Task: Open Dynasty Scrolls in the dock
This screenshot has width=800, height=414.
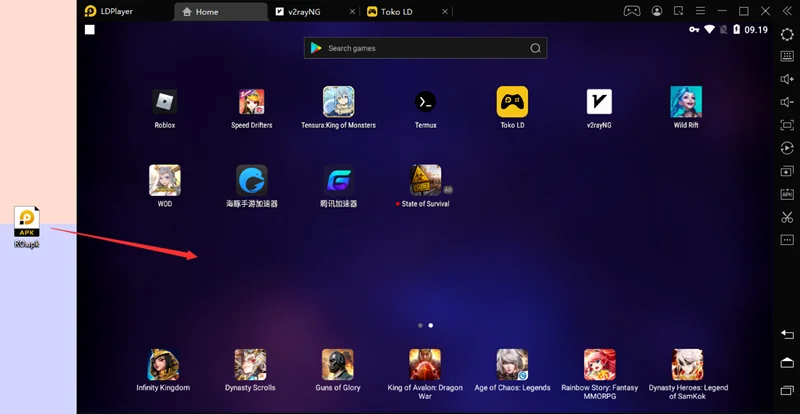Action: [250, 364]
